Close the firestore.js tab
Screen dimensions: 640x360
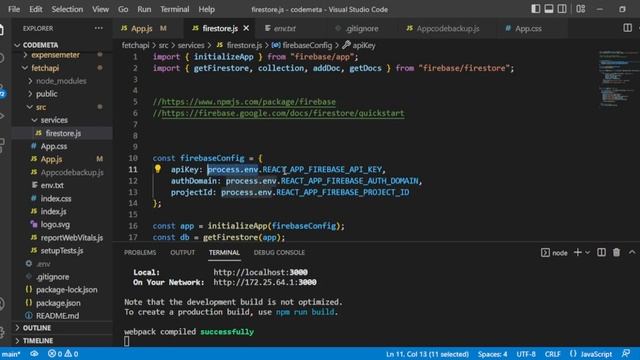[x=246, y=28]
